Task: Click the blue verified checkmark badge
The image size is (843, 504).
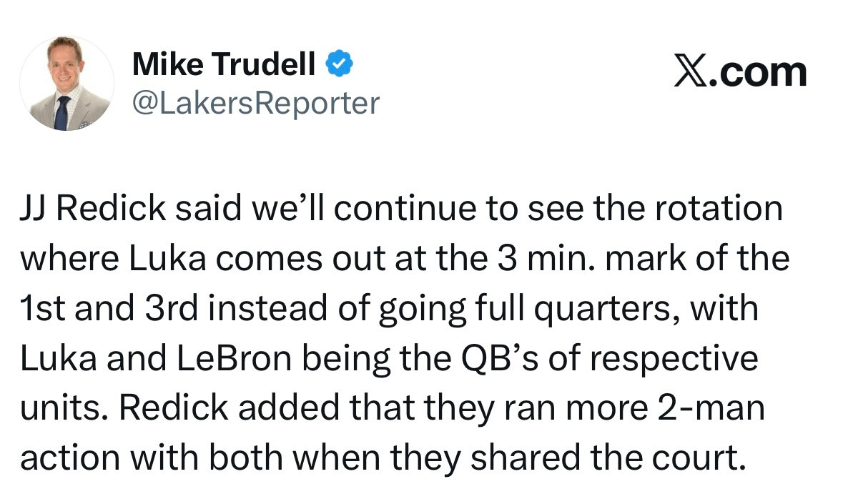Action: (x=338, y=65)
